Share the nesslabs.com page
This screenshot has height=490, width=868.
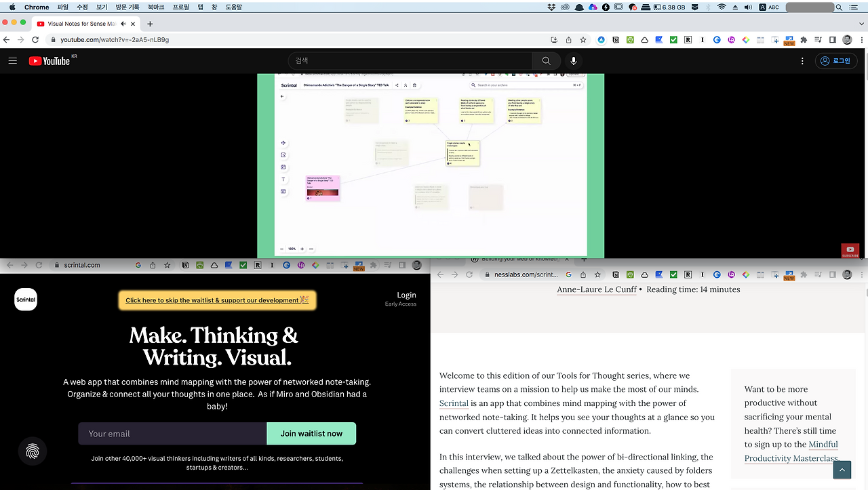(x=583, y=274)
